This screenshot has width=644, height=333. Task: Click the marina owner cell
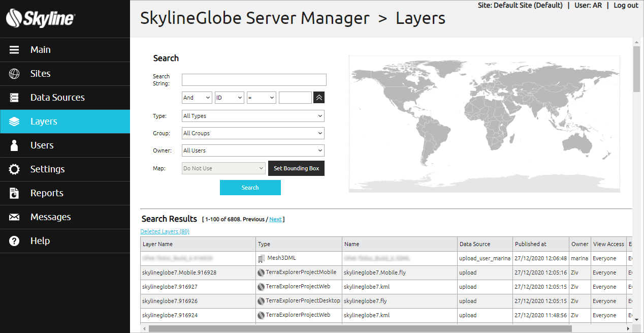(579, 258)
